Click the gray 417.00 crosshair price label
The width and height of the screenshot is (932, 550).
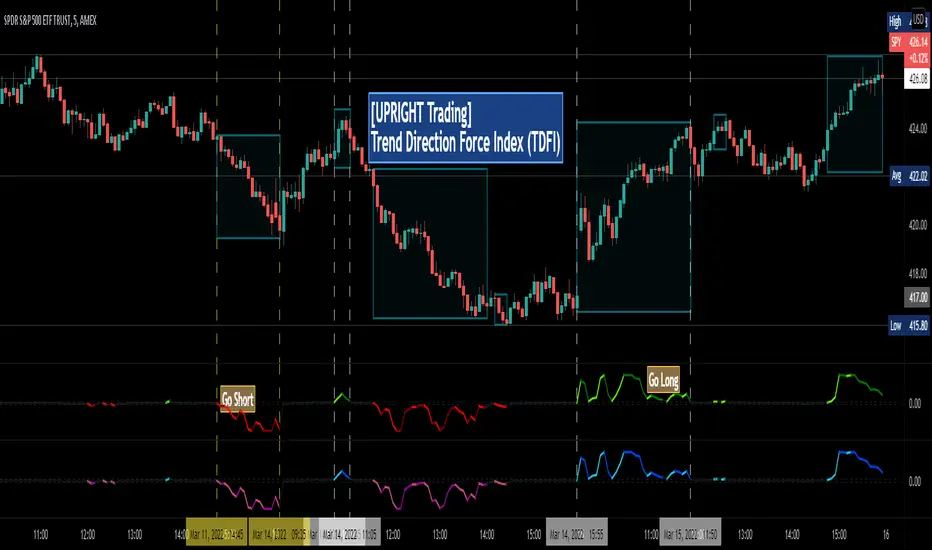(x=917, y=297)
